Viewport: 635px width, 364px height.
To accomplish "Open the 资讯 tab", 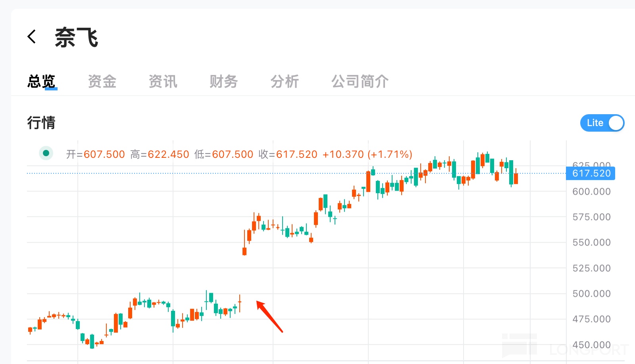I will pyautogui.click(x=163, y=82).
